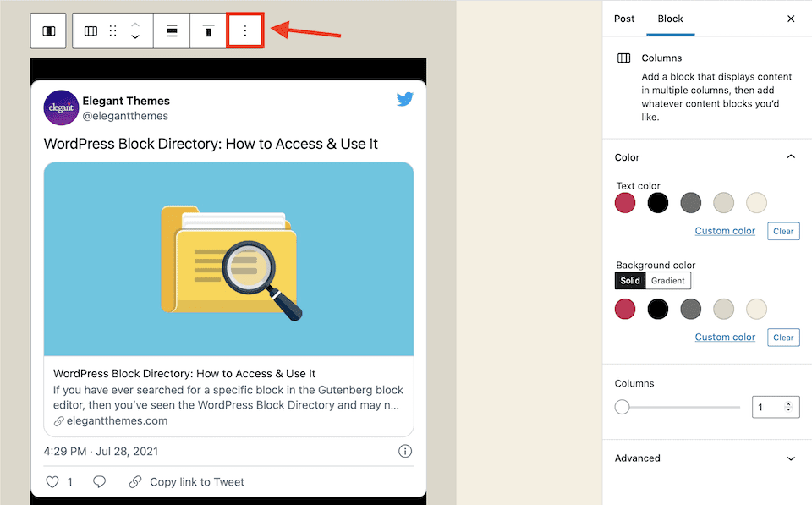Grab the block drag handle dots

coord(112,30)
